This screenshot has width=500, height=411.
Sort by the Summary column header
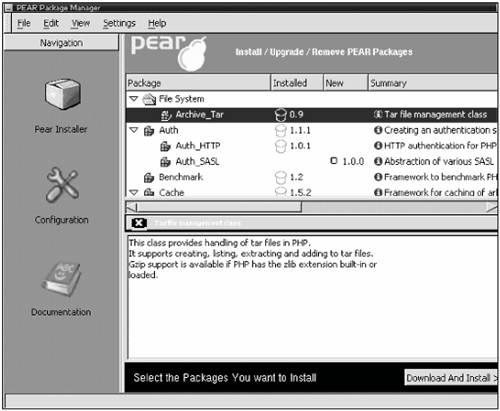click(x=433, y=83)
